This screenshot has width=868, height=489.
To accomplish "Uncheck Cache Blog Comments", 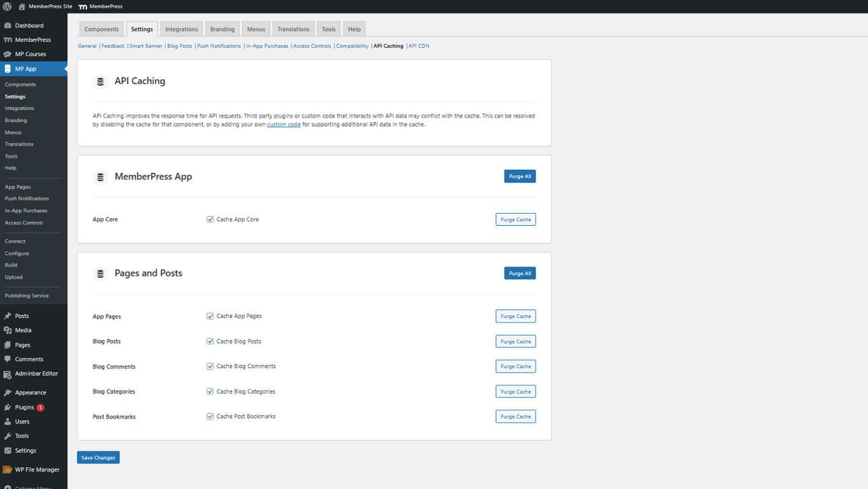I will (x=210, y=366).
